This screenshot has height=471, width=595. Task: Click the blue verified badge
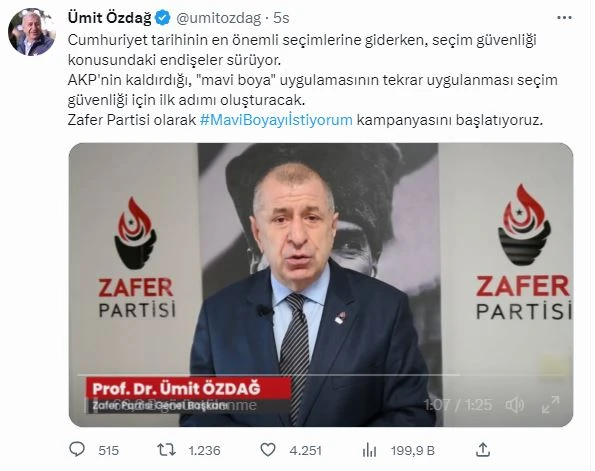pos(163,18)
